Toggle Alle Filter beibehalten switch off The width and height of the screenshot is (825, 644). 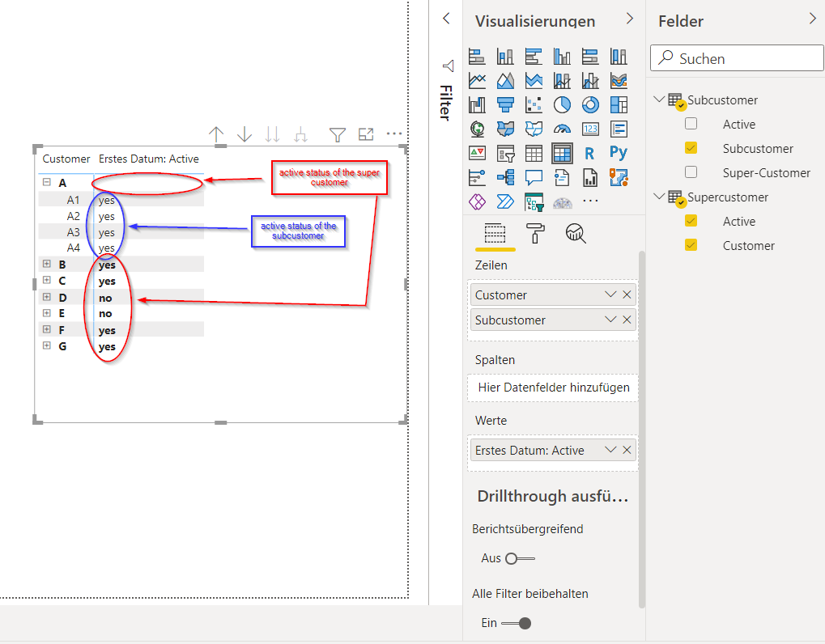tap(517, 623)
